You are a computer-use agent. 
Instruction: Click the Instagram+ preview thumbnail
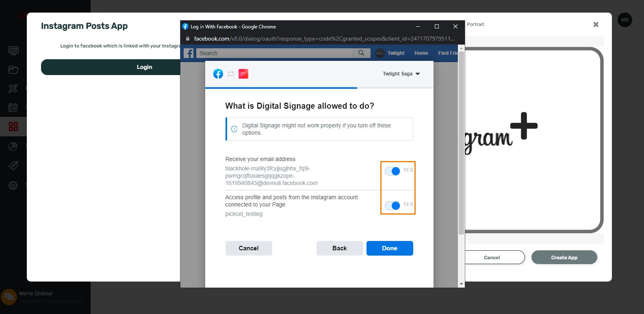tap(533, 140)
